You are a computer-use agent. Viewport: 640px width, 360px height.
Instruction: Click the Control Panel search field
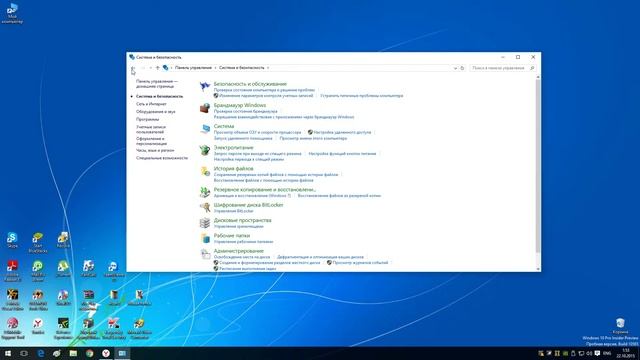(x=502, y=68)
